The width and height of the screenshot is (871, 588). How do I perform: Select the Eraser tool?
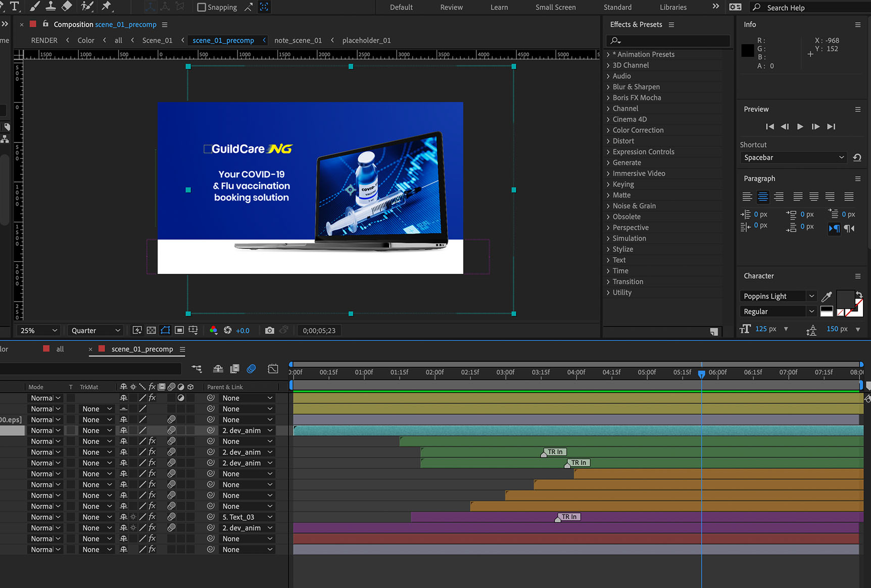(67, 6)
